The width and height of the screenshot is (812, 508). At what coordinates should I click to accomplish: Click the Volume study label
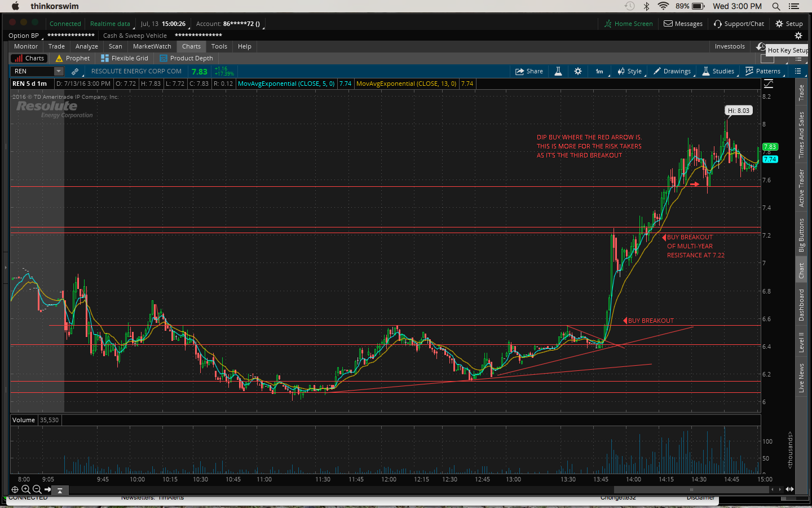24,420
